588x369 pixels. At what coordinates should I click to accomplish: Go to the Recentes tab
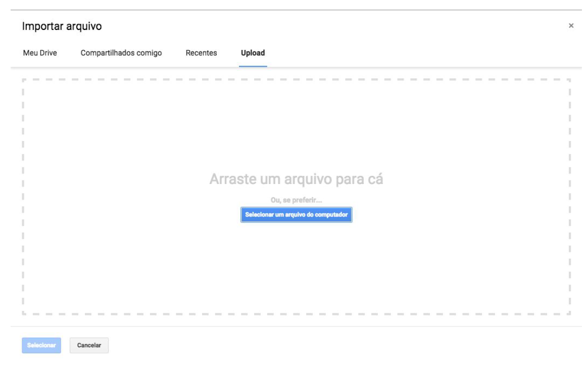pyautogui.click(x=201, y=53)
